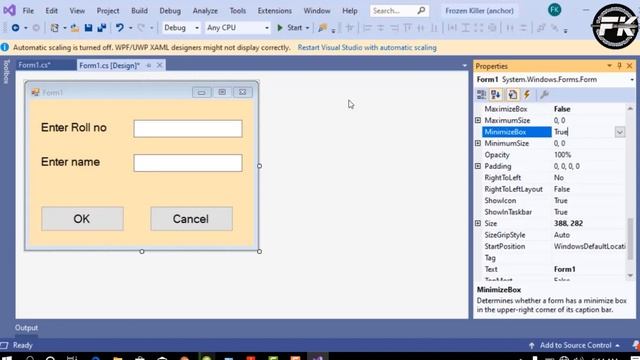Close the Form1.cs [Design] tab
Image resolution: width=640 pixels, height=360 pixels.
click(160, 65)
